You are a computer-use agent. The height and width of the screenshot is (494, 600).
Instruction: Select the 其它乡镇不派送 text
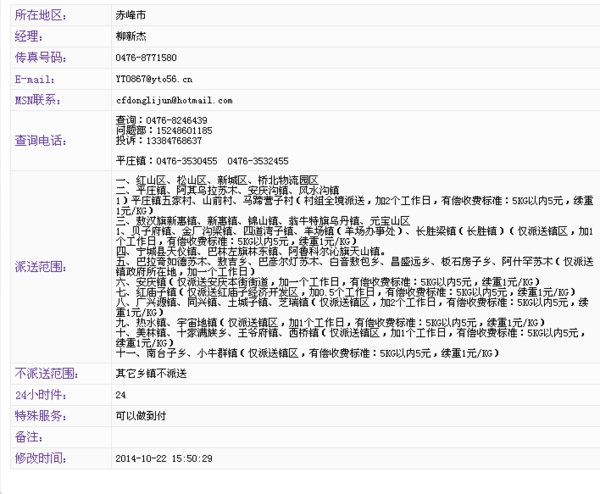pyautogui.click(x=150, y=374)
